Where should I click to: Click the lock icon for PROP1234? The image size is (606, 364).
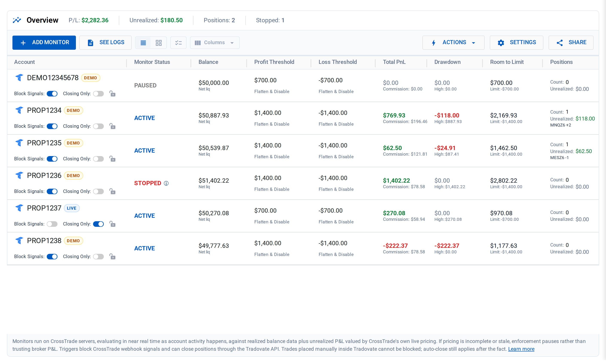pyautogui.click(x=112, y=126)
